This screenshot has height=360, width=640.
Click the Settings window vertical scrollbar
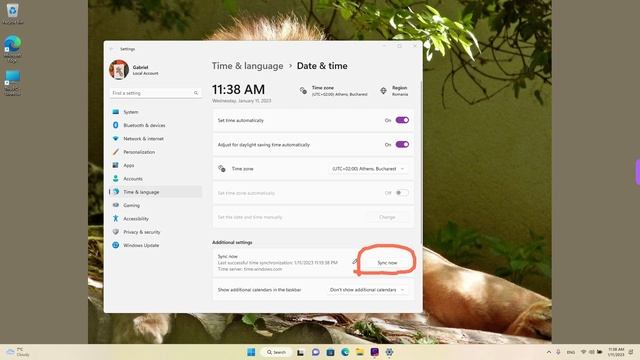click(421, 163)
